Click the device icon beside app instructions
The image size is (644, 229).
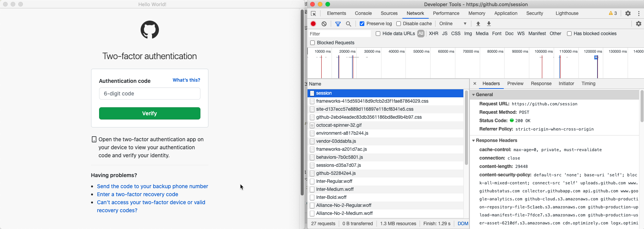(94, 140)
